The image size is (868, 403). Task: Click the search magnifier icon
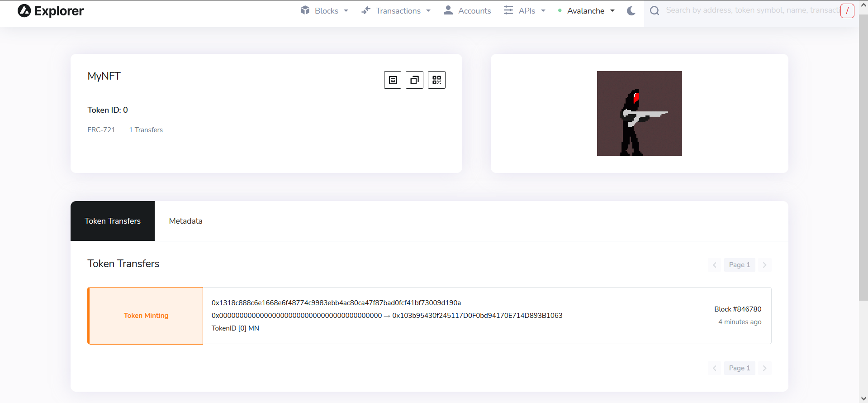(655, 11)
